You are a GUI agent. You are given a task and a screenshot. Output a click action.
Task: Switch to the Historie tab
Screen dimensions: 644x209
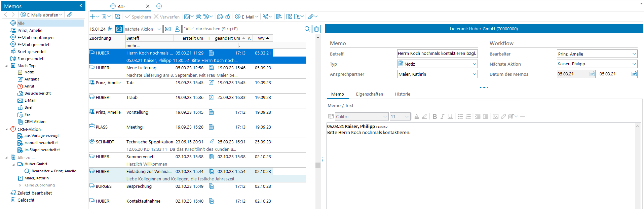[x=402, y=94]
